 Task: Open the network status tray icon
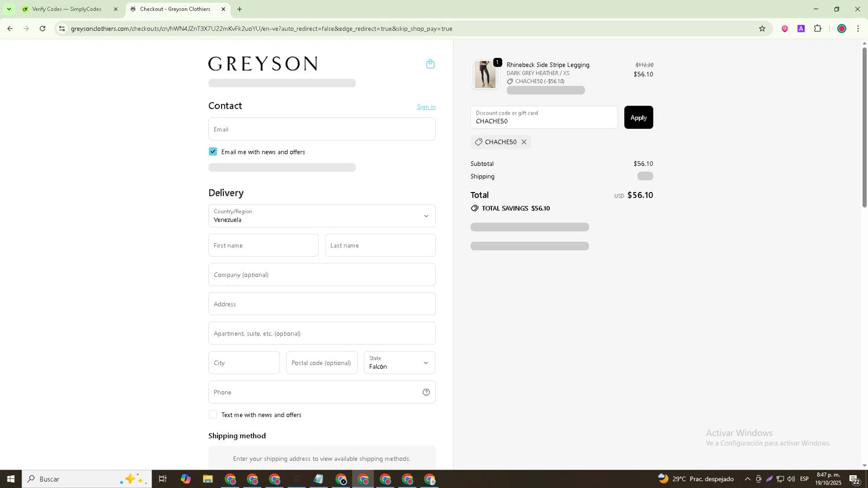780,479
